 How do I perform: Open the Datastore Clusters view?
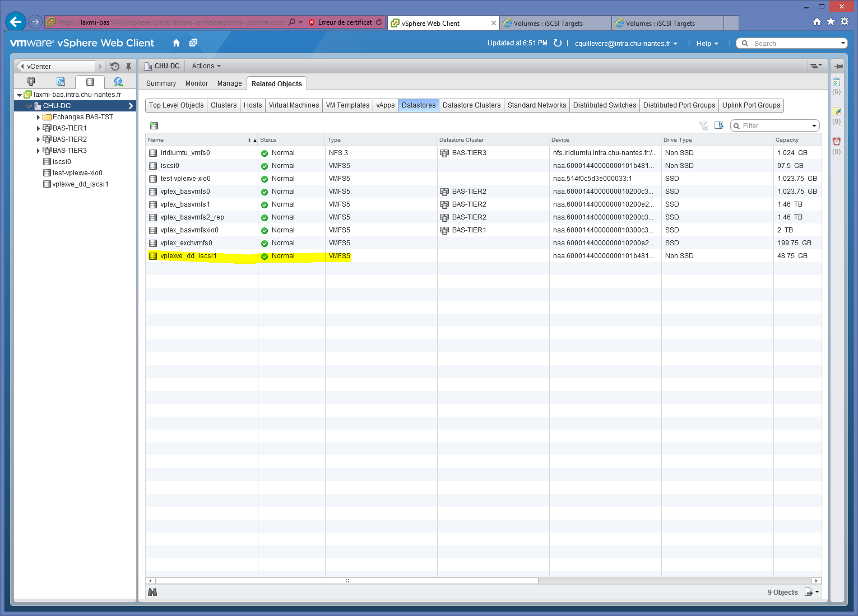[x=471, y=105]
